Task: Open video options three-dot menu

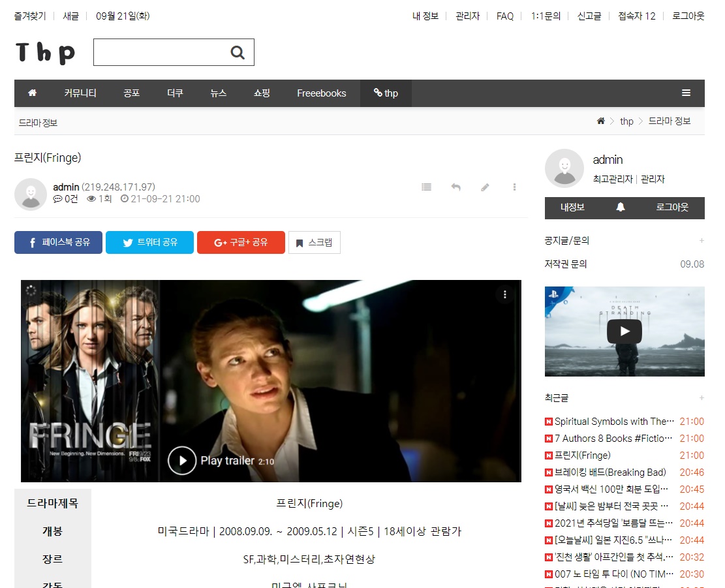Action: click(504, 295)
